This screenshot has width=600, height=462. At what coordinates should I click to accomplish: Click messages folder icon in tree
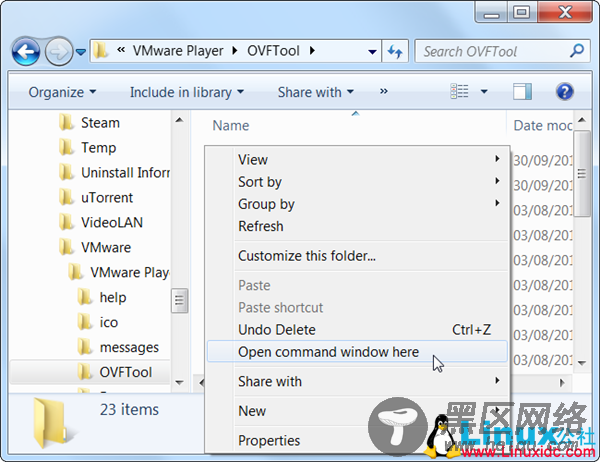click(85, 347)
